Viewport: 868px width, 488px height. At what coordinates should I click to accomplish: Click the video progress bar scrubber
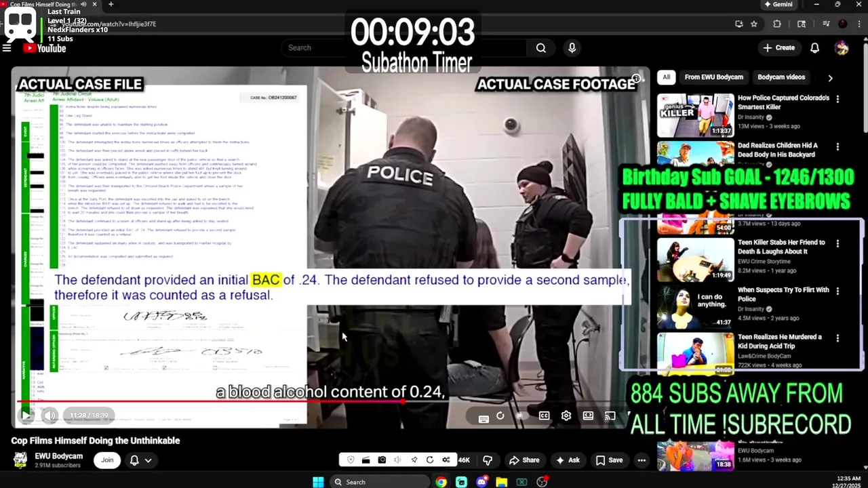[x=403, y=401]
